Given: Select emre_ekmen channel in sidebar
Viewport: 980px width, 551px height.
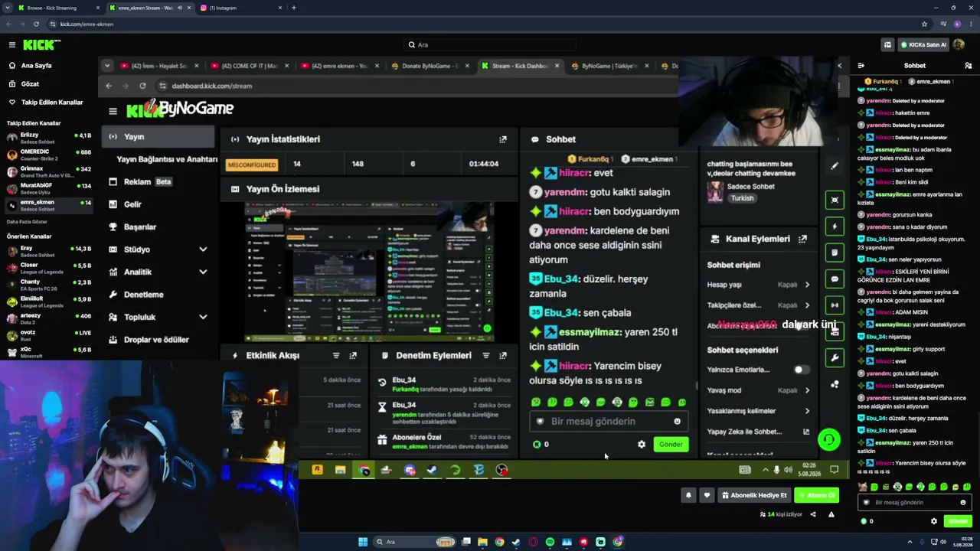Looking at the screenshot, I should click(x=49, y=205).
